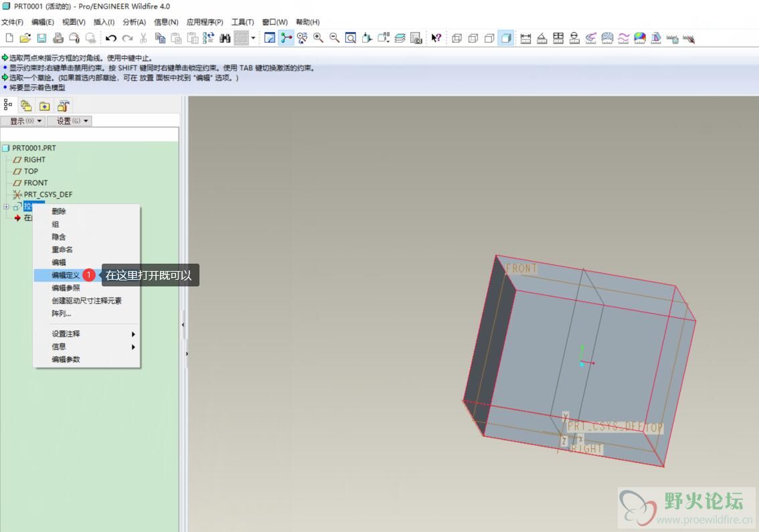Click the Zoom Out magnifier icon
This screenshot has height=532, width=759.
tap(335, 37)
